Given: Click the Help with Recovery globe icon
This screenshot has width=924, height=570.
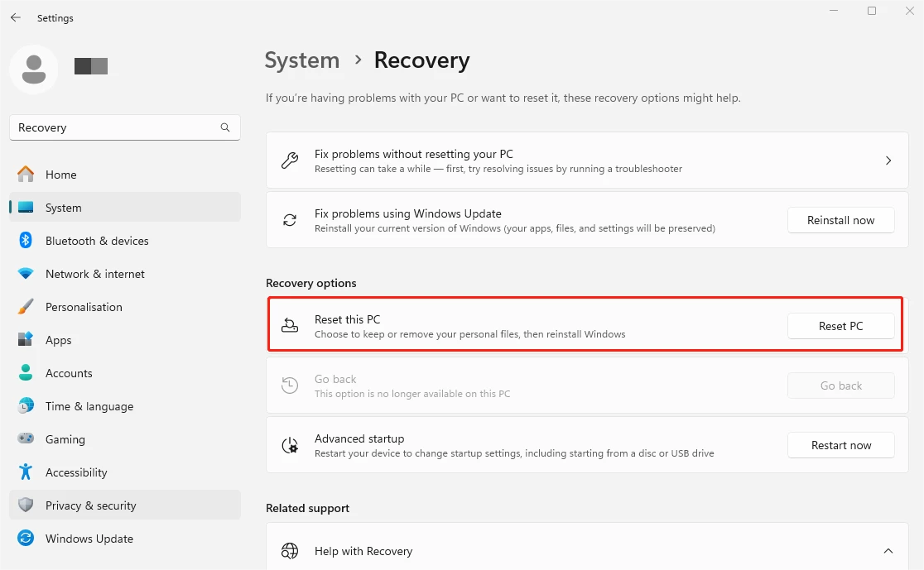Looking at the screenshot, I should tap(290, 551).
